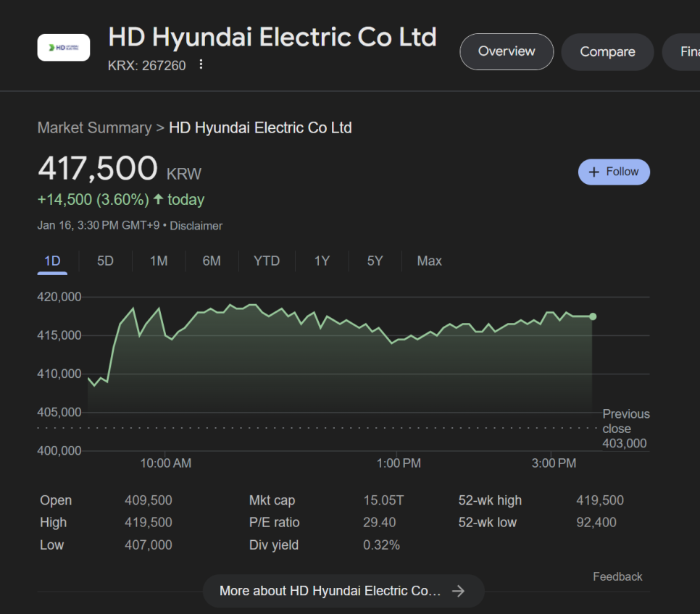Viewport: 700px width, 614px height.
Task: Click the Feedback link
Action: tap(617, 576)
